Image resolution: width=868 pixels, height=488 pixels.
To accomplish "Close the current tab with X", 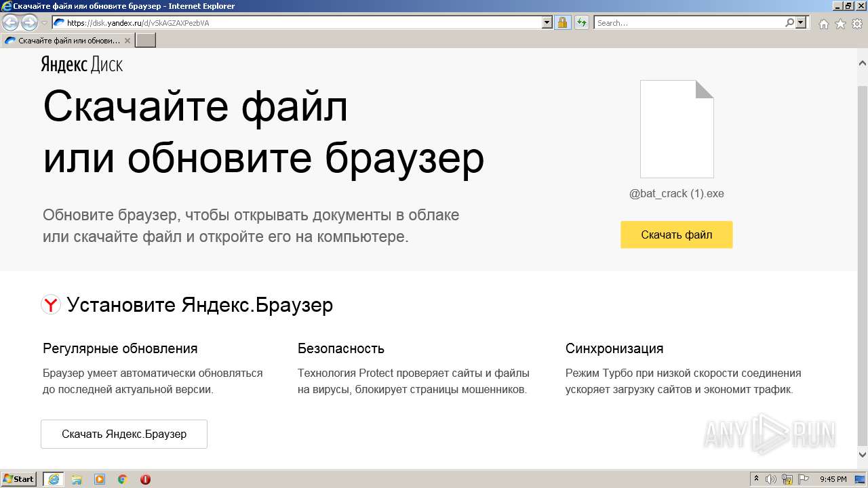I will [127, 41].
